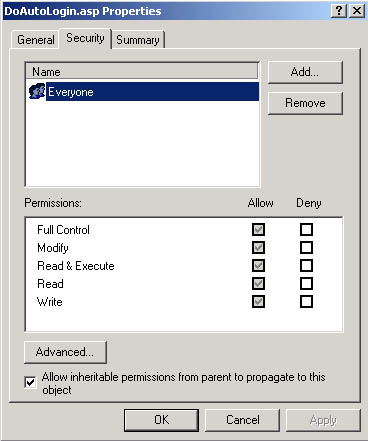Viewport: 368px width, 441px height.
Task: Confirm changes with OK button
Action: click(x=161, y=420)
